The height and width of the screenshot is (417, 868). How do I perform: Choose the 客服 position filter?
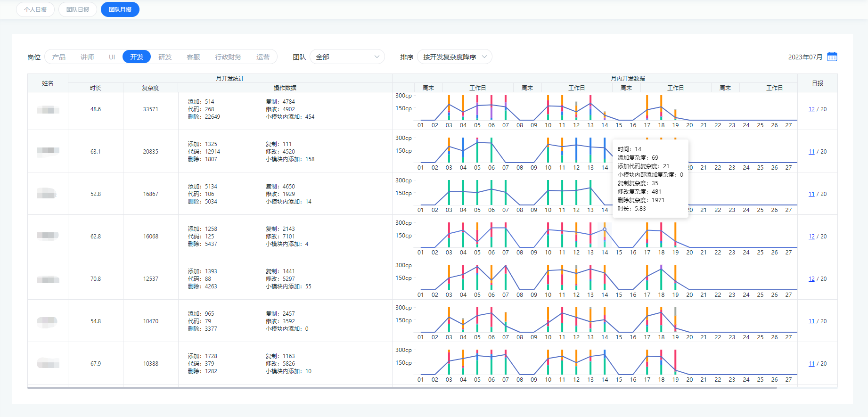(x=193, y=57)
